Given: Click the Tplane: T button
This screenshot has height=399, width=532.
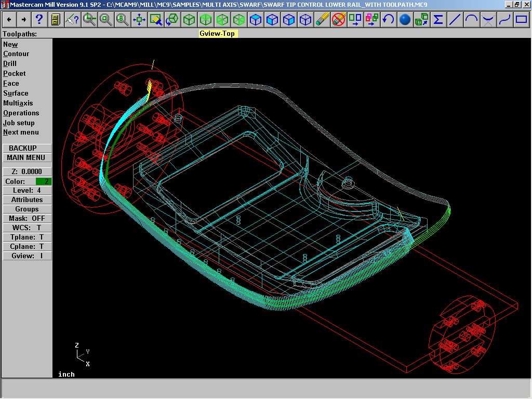Looking at the screenshot, I should click(27, 237).
